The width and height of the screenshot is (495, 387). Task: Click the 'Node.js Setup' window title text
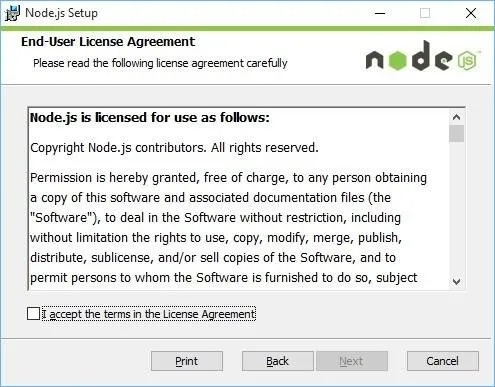click(x=62, y=13)
